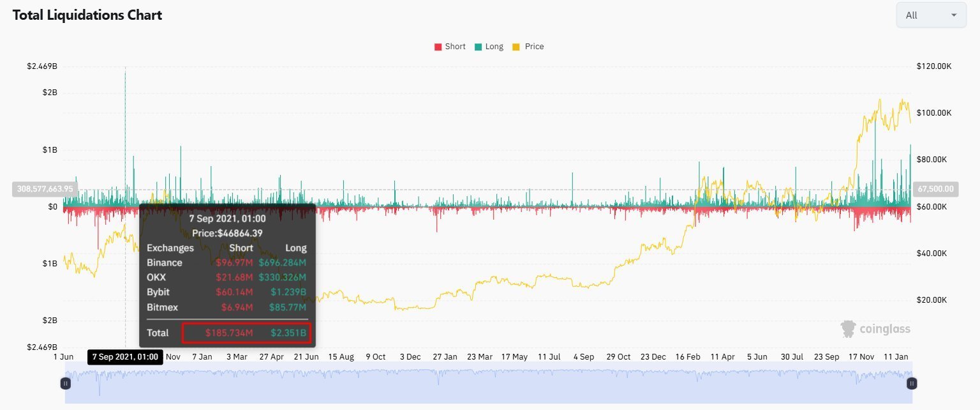Click the right range navigator handle

[912, 383]
